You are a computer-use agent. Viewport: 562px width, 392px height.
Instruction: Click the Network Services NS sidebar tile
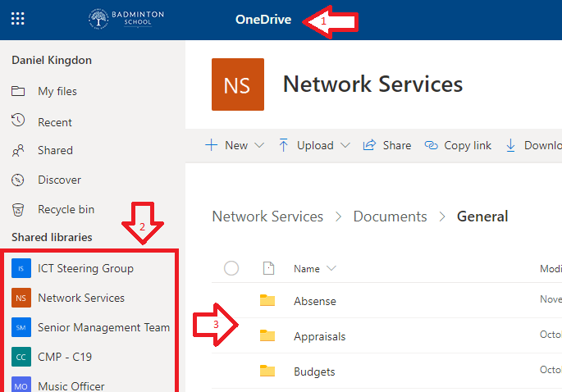pos(21,298)
